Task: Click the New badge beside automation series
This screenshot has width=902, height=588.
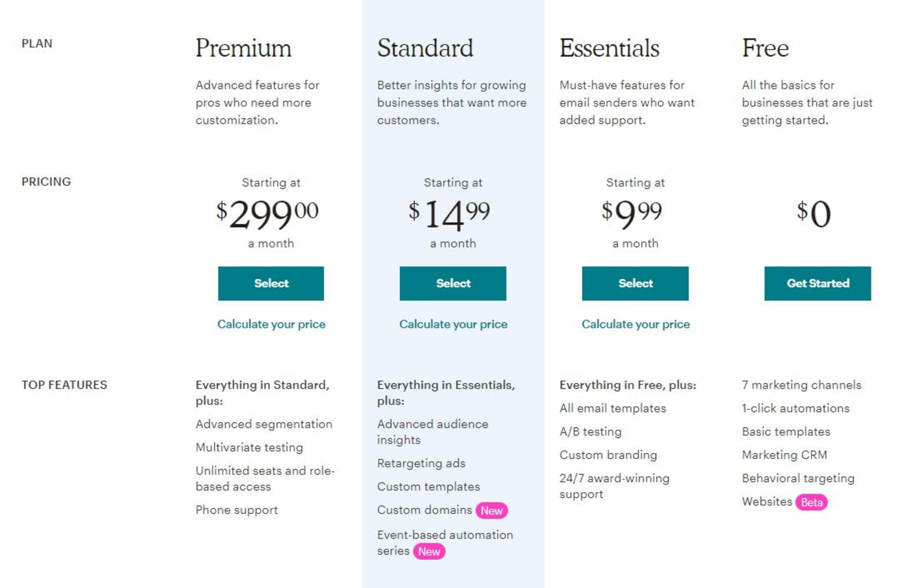Action: (x=429, y=551)
